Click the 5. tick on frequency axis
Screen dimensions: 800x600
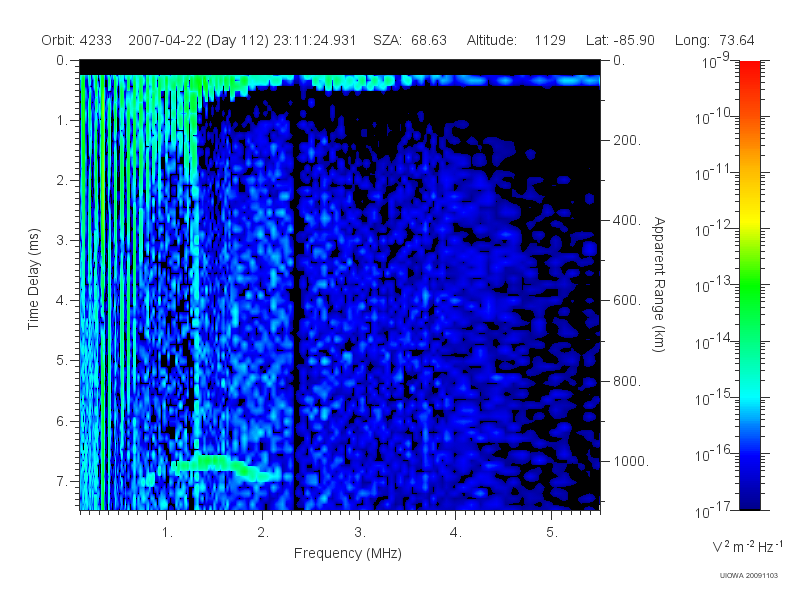(552, 533)
